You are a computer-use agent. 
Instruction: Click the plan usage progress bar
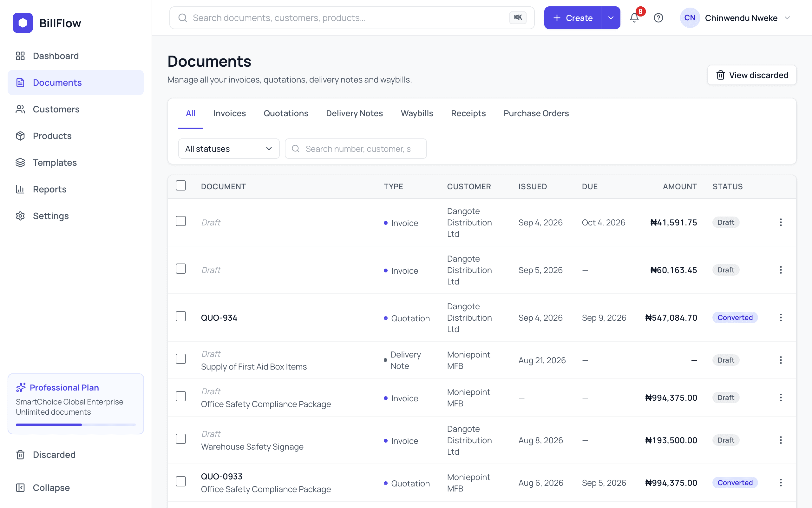point(76,425)
